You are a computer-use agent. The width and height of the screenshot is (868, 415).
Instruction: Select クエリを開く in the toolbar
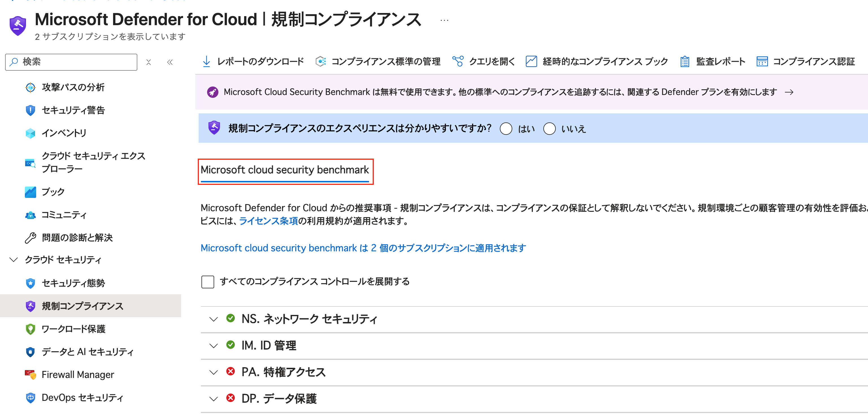point(492,61)
